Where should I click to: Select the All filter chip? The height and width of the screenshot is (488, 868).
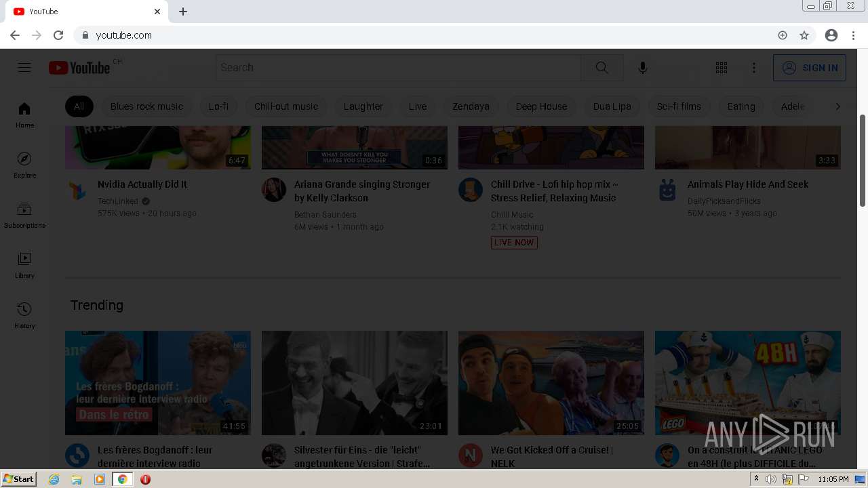point(79,106)
